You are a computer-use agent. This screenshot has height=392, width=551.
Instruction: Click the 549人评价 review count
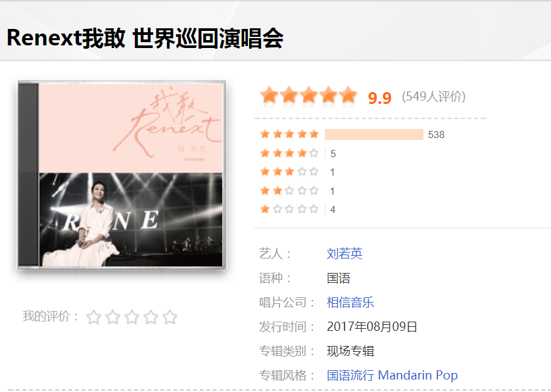coord(433,96)
